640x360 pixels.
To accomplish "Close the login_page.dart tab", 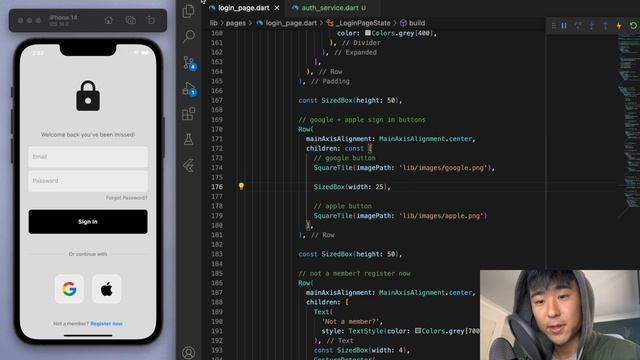I will click(x=277, y=8).
